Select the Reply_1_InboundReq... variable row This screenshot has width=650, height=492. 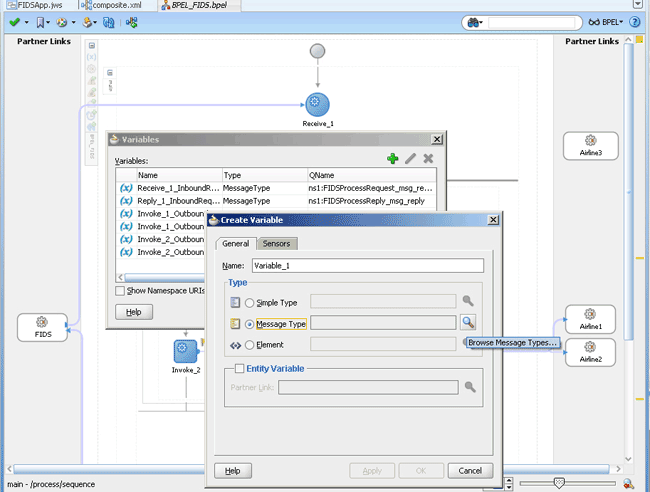click(x=276, y=201)
